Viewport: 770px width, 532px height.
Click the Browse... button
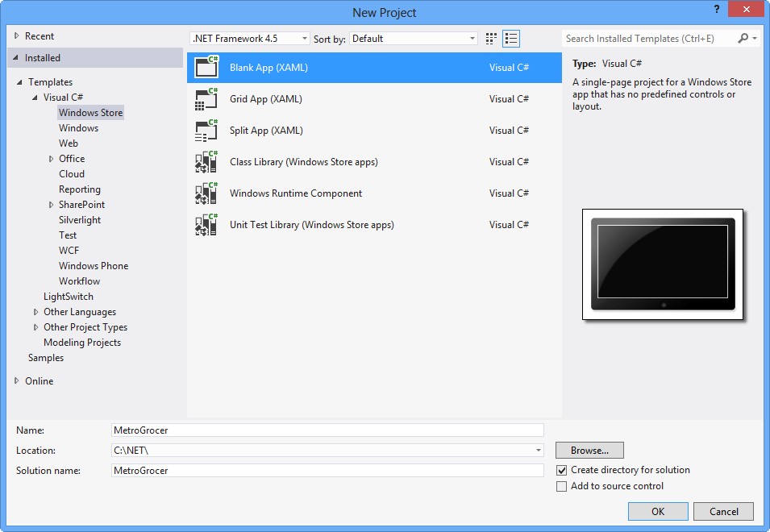tap(589, 450)
